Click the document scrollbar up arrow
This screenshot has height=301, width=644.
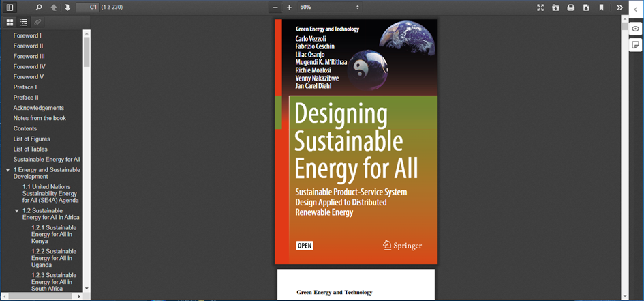click(625, 18)
